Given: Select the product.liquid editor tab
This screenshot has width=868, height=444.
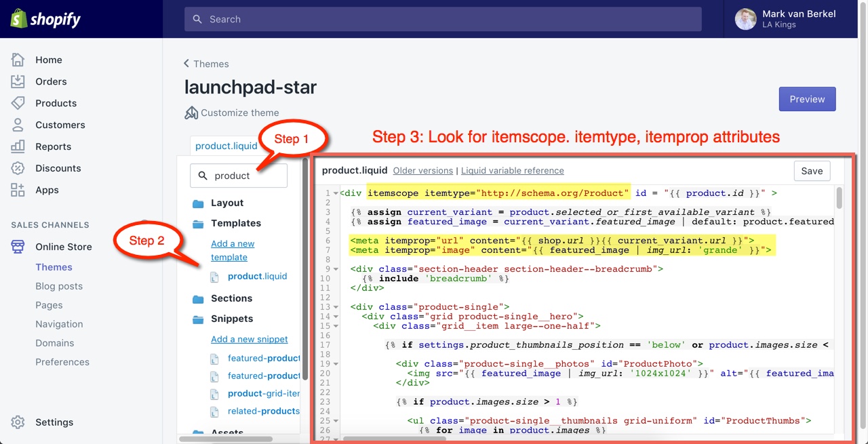Looking at the screenshot, I should pos(226,146).
